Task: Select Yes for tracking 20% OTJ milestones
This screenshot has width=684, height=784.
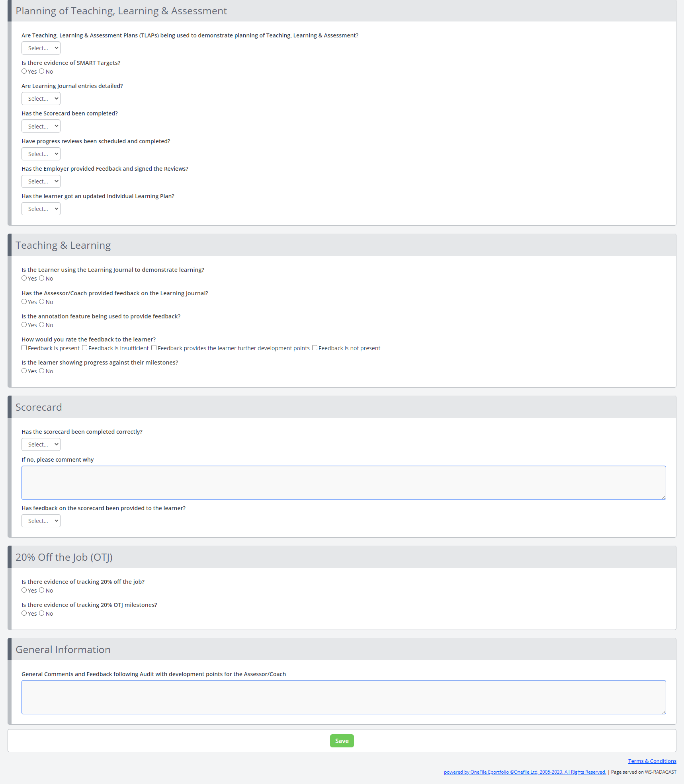Action: pos(24,613)
